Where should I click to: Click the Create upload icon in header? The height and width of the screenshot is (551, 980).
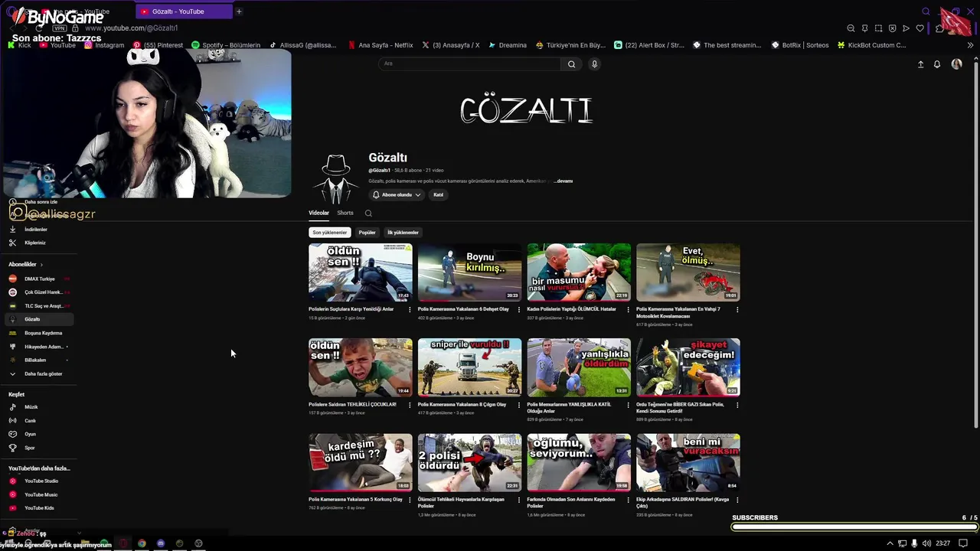920,64
